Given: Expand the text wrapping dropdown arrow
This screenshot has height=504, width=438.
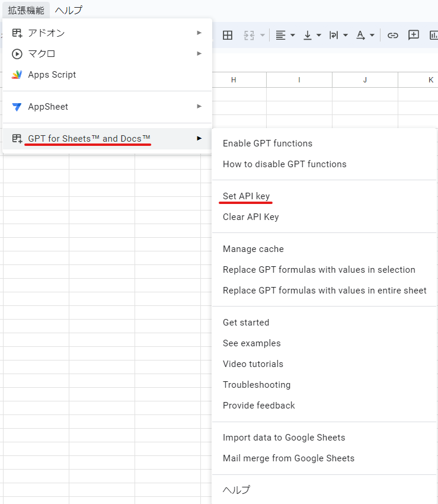Looking at the screenshot, I should [346, 35].
